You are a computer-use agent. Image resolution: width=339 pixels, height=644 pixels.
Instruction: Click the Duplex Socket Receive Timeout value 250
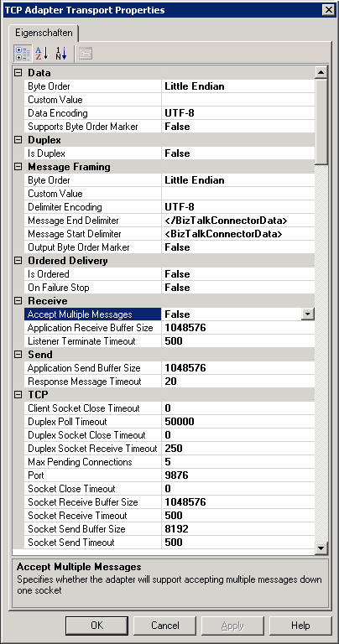tap(238, 449)
